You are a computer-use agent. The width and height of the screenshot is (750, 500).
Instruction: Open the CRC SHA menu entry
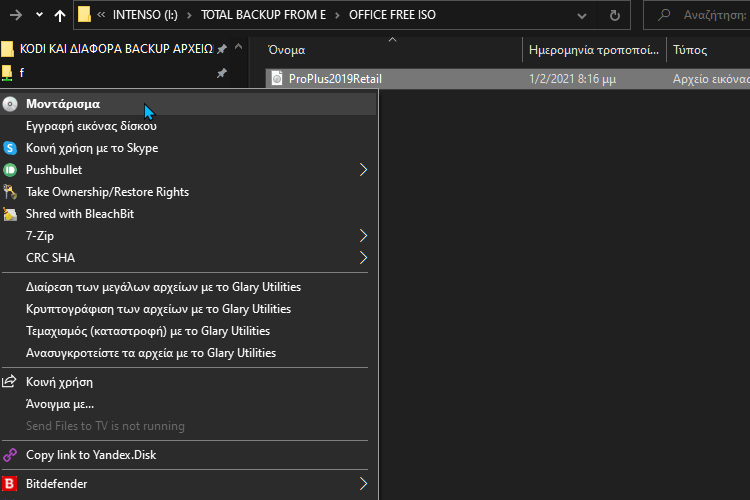click(x=188, y=258)
